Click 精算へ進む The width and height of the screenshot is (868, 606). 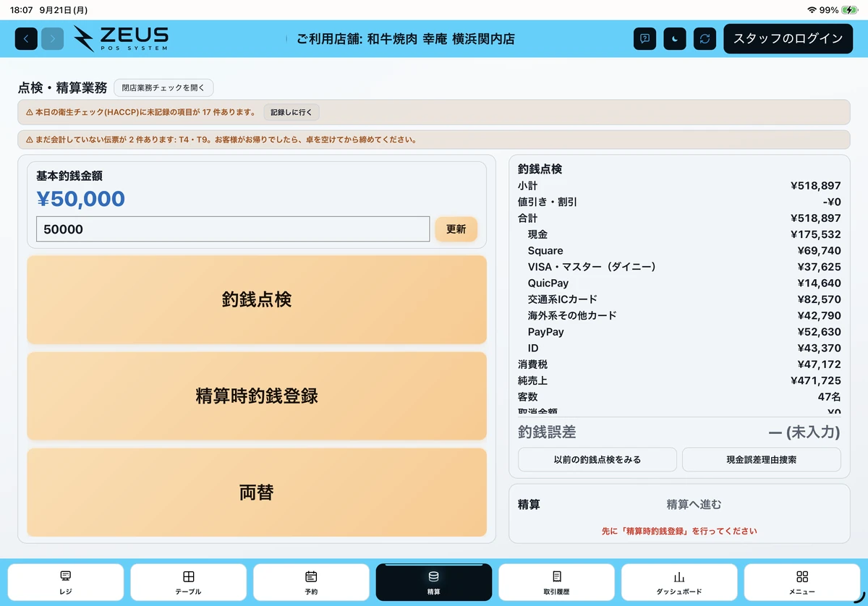[x=694, y=505]
